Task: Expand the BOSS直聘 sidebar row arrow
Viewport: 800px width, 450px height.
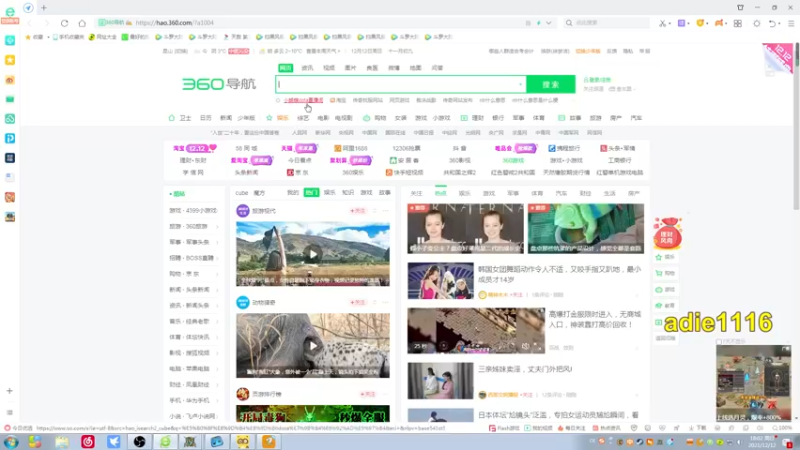Action: point(217,258)
